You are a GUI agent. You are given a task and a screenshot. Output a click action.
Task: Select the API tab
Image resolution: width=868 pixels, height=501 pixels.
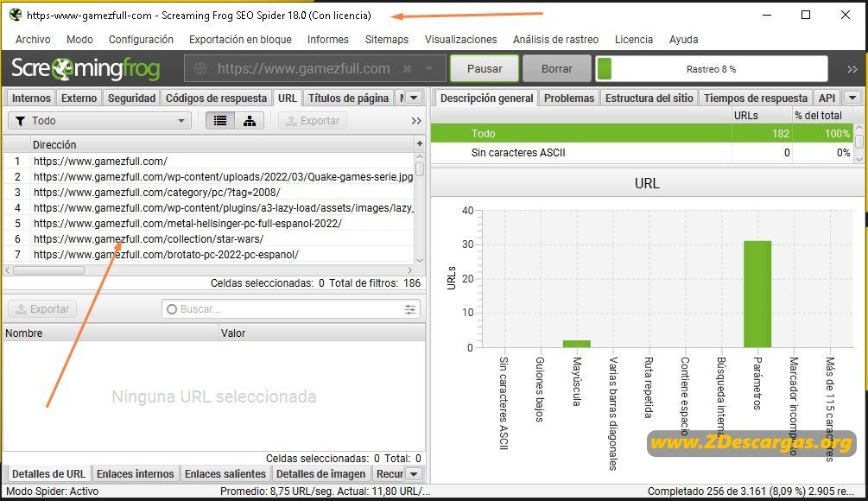tap(827, 98)
